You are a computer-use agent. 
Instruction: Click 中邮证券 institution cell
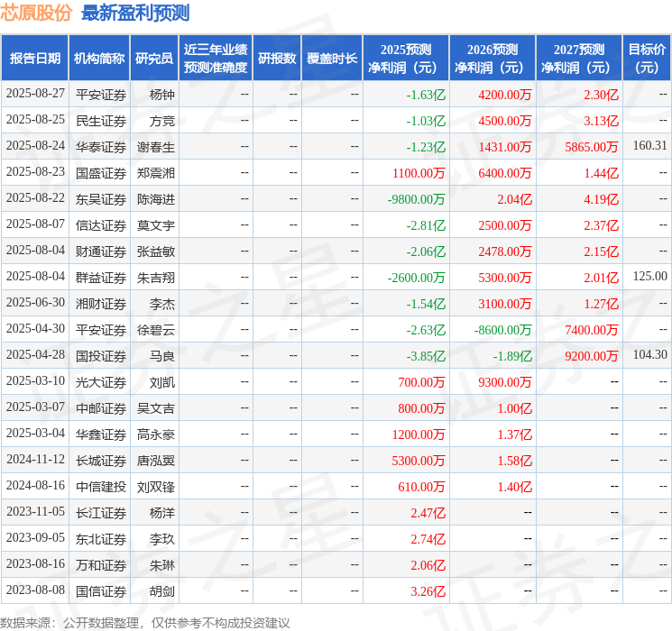[x=101, y=408]
